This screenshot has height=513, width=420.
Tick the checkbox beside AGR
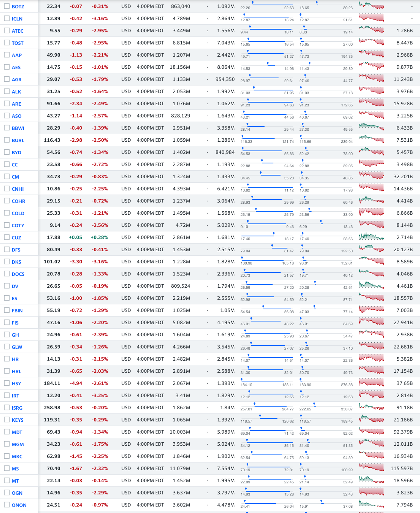7,79
